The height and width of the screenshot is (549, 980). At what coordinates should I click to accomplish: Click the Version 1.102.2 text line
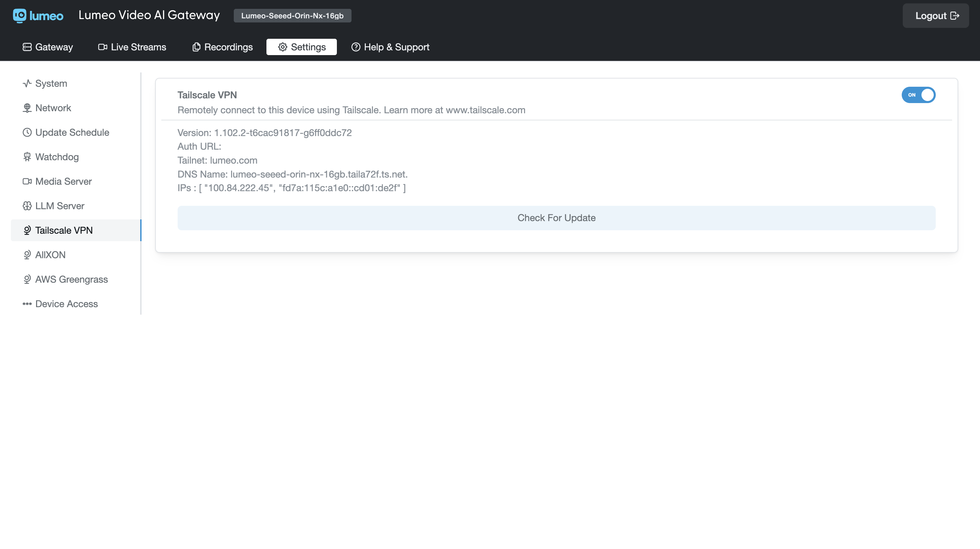coord(264,133)
